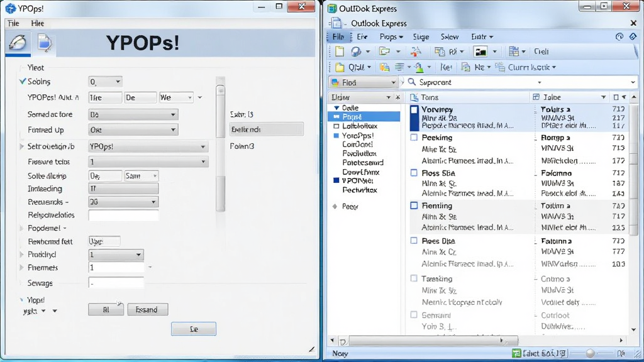
Task: Click the Talbe column header grid icon
Action: 536,97
